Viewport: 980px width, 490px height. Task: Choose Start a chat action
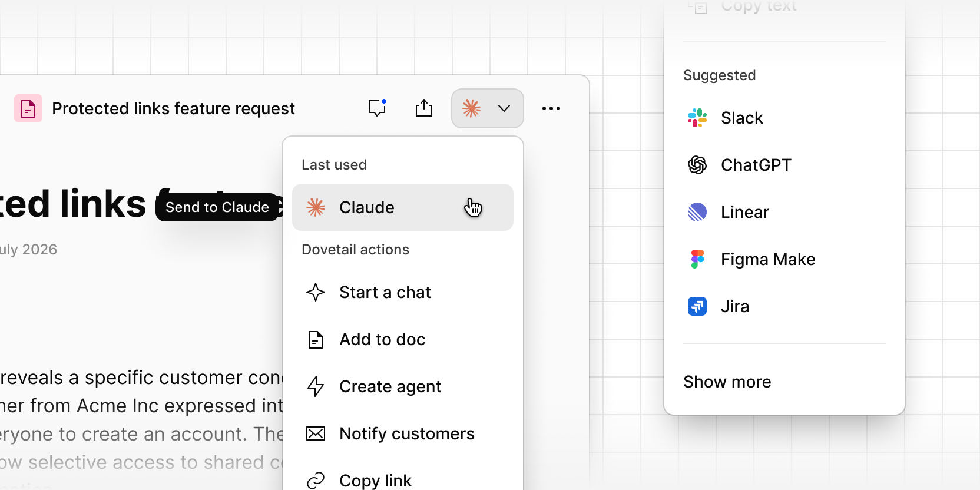[403, 292]
